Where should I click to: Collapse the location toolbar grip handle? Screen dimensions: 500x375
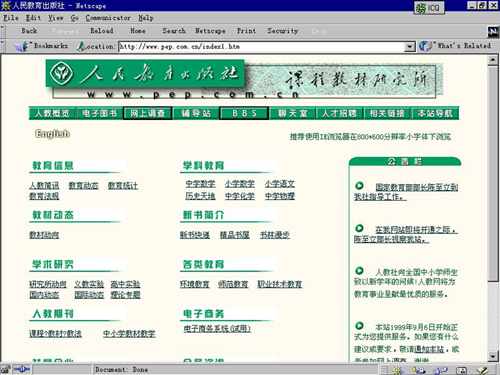[2, 46]
